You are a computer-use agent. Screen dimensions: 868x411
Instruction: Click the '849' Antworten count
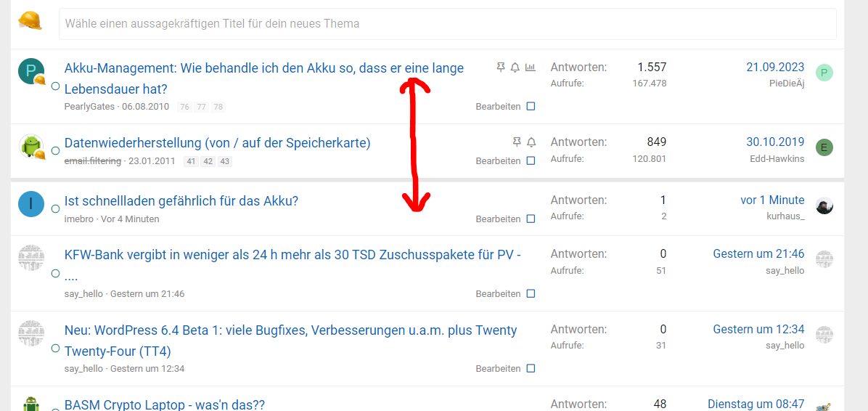[657, 142]
